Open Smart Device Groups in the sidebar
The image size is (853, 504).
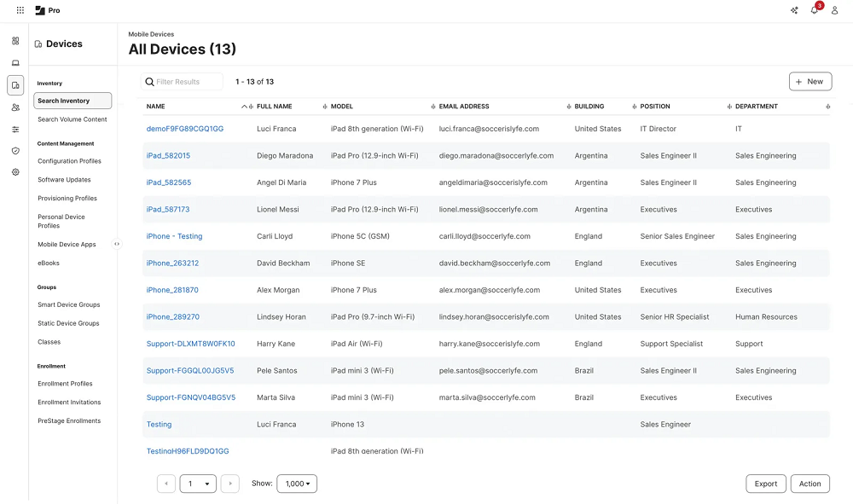68,305
